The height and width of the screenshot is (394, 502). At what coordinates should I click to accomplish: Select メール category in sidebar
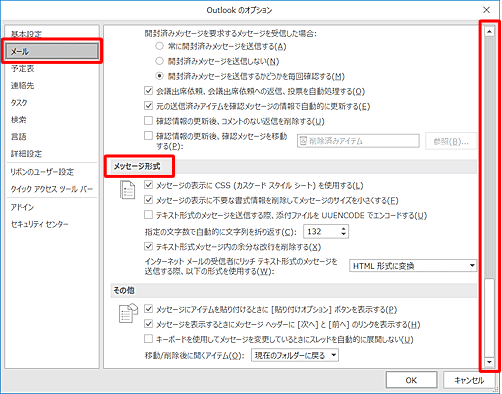coord(52,51)
